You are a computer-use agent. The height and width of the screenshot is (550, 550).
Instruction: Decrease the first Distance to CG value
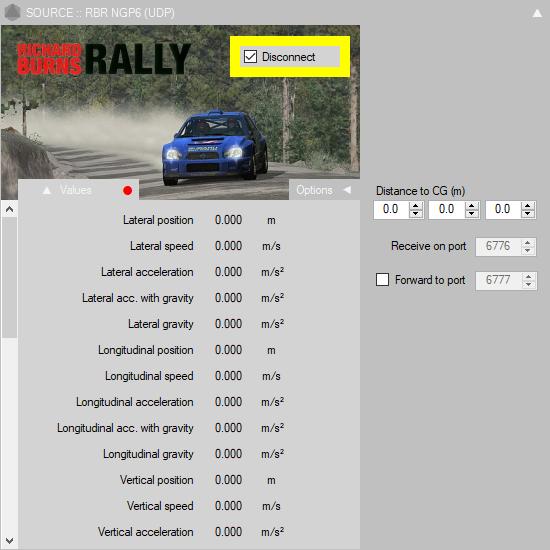pyautogui.click(x=416, y=214)
